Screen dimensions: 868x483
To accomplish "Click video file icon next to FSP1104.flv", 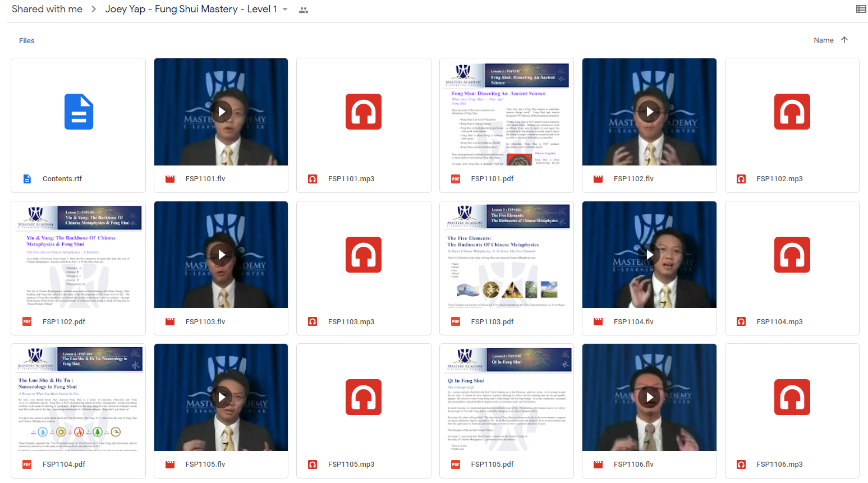I will click(x=598, y=321).
